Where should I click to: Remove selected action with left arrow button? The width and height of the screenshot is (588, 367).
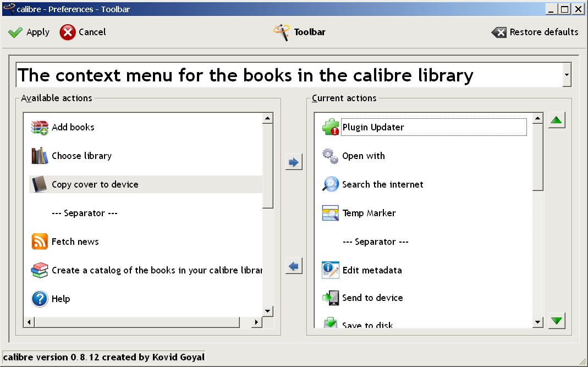click(294, 266)
